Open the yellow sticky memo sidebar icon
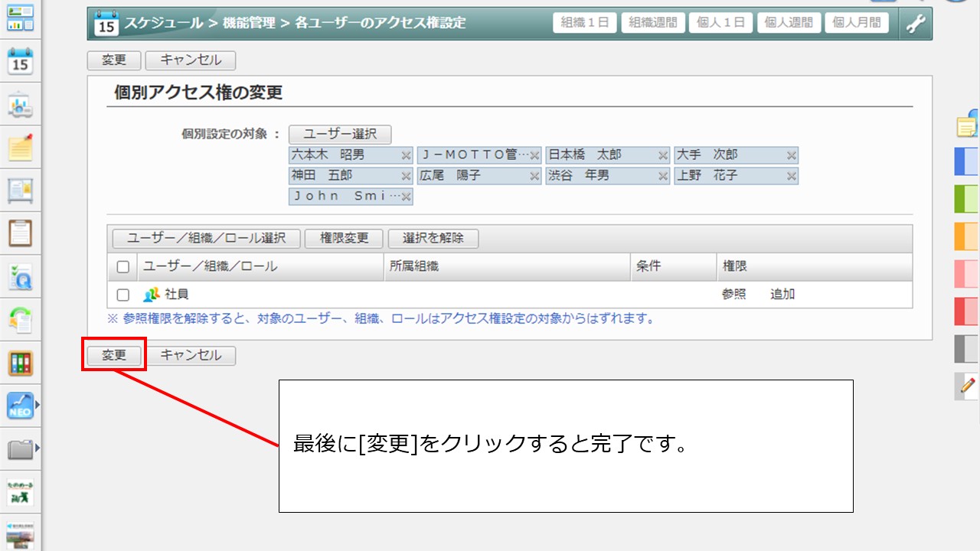The height and width of the screenshot is (551, 980). point(21,148)
